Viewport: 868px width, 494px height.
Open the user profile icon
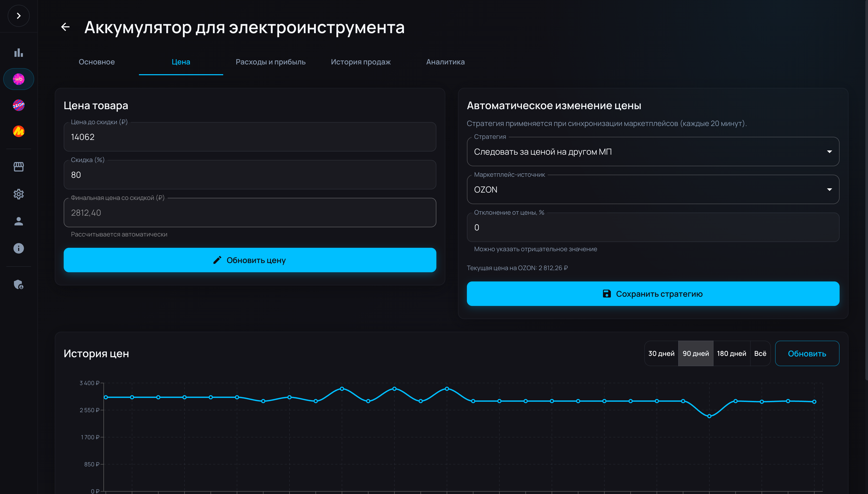[19, 221]
